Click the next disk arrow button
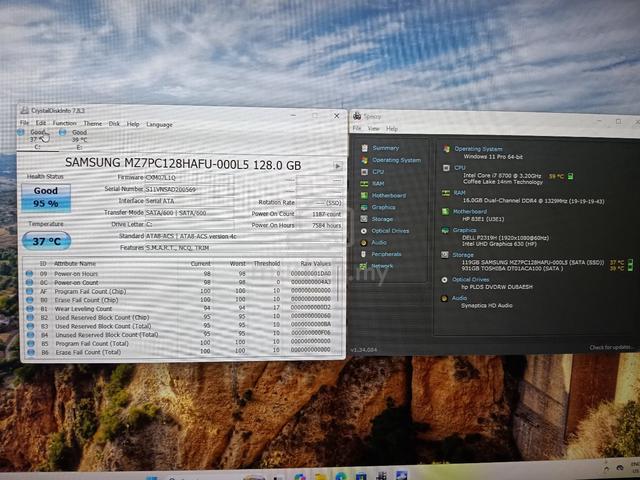 click(x=338, y=166)
